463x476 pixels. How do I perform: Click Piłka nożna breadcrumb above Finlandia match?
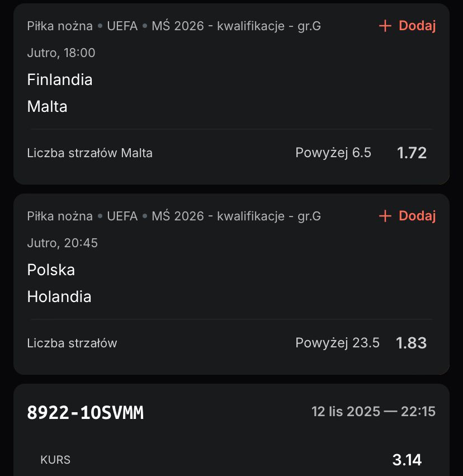pos(60,26)
